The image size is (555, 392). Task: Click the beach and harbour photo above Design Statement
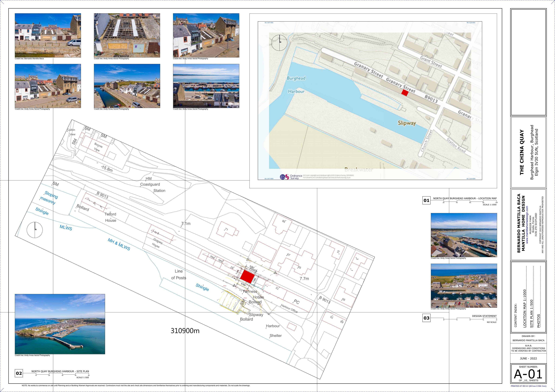pos(464,235)
